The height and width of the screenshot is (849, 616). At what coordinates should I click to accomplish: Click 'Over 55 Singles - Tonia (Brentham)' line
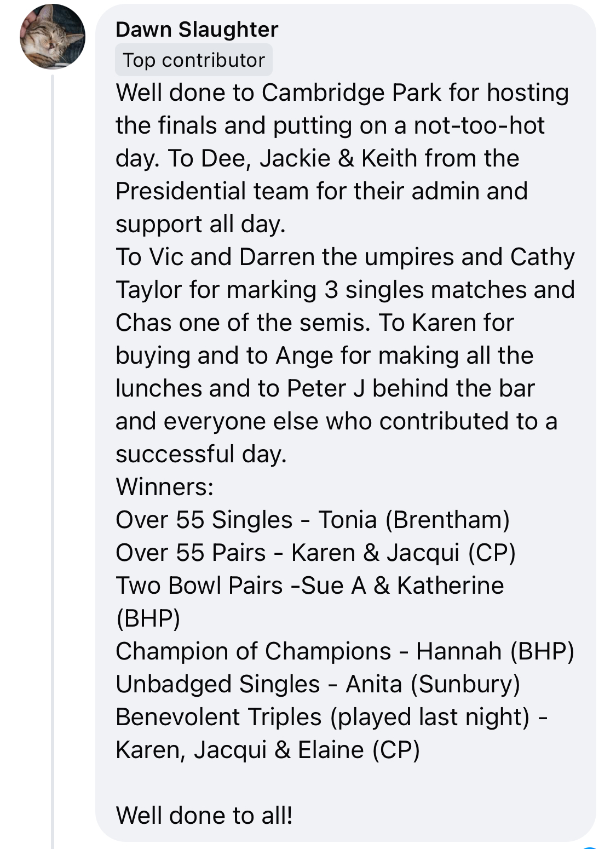pyautogui.click(x=313, y=520)
